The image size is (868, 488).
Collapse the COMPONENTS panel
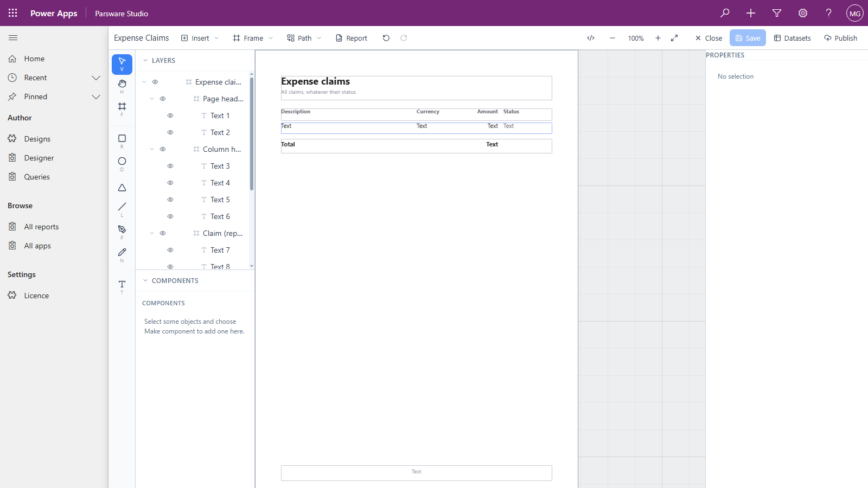[145, 281]
